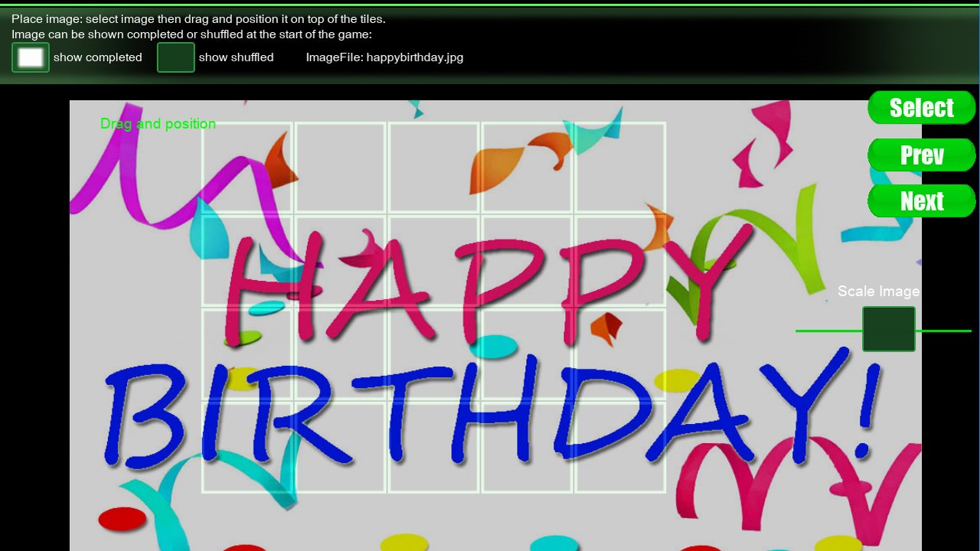The image size is (980, 551).
Task: Go to the previous image with Prev
Action: [x=922, y=155]
